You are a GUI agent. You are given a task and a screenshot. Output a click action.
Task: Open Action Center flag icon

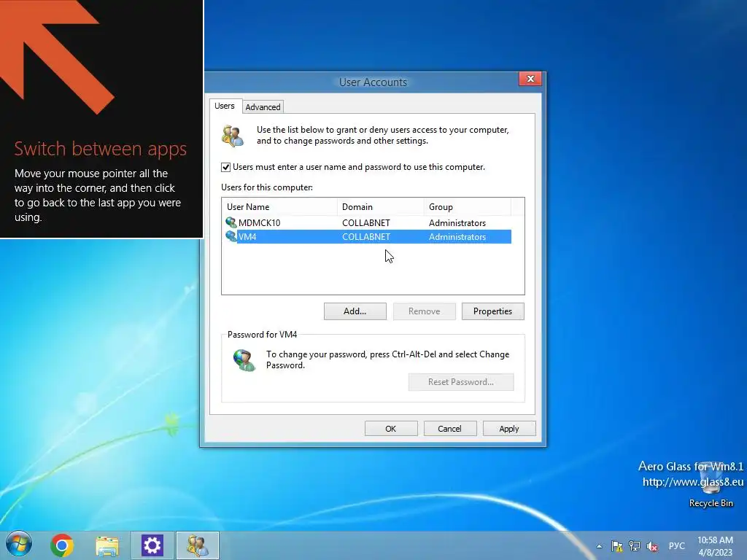617,546
